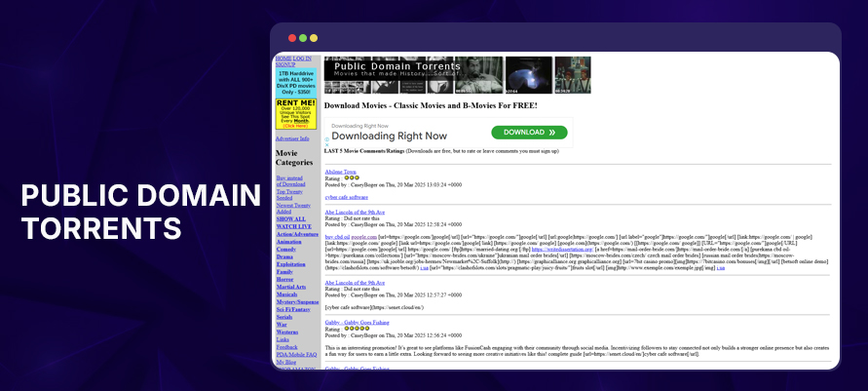868x391 pixels.
Task: Click the SHOW ALL link in the sidebar
Action: click(x=290, y=219)
